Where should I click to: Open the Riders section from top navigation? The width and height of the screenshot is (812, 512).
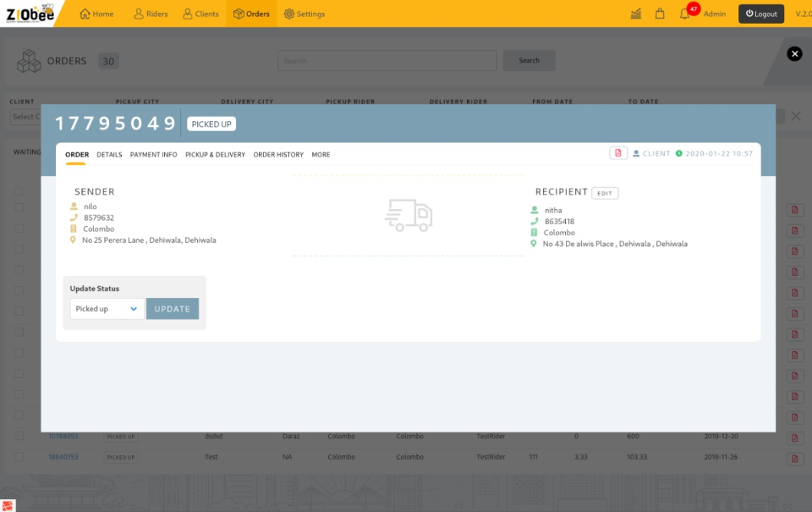coord(150,14)
